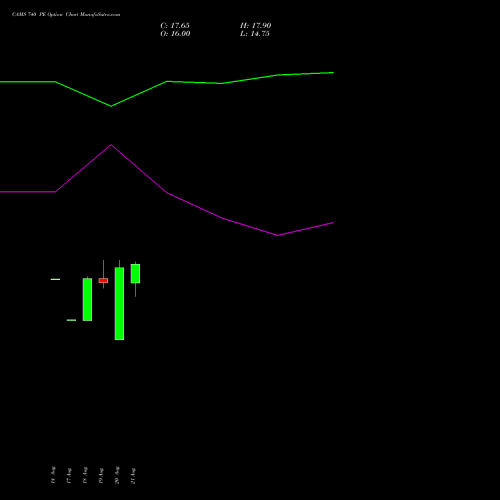500x500 pixels.
Task: Click the 20 Aug date axis label
Action: (x=117, y=475)
